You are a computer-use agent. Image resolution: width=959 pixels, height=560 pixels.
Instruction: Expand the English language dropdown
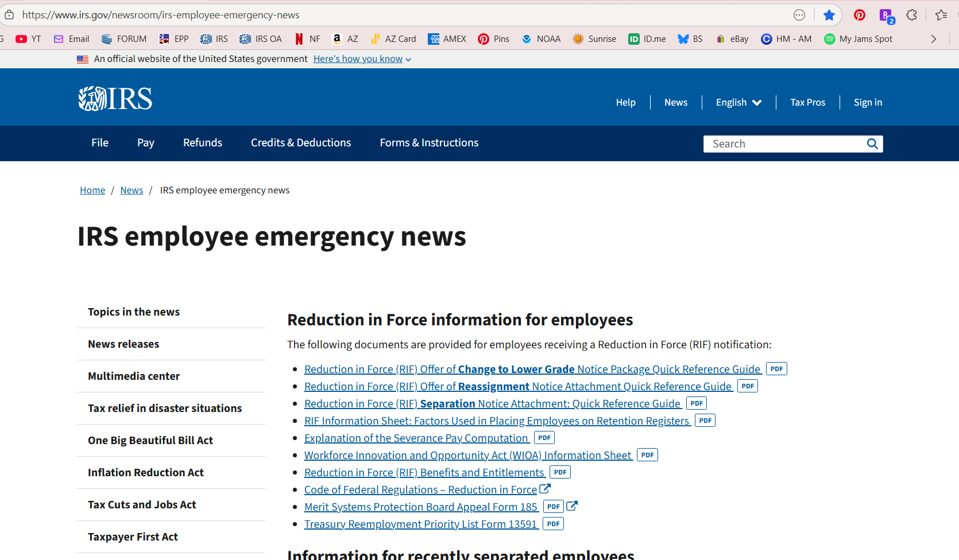pyautogui.click(x=738, y=102)
